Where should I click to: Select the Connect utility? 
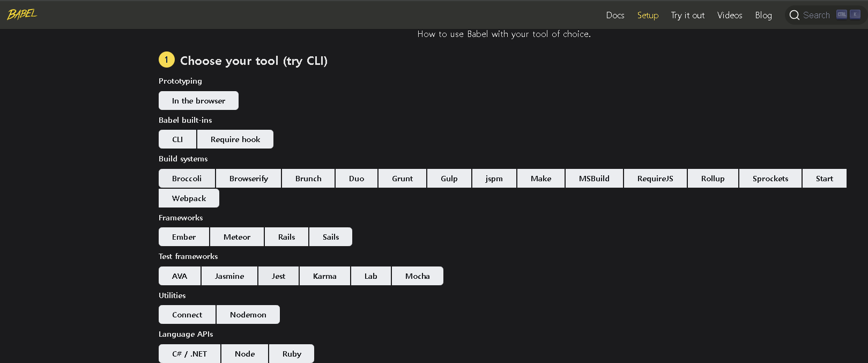187,315
